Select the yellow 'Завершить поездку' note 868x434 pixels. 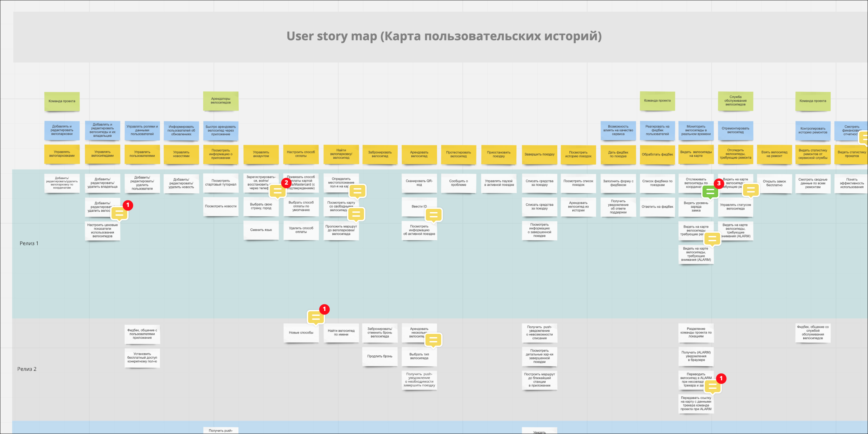539,154
